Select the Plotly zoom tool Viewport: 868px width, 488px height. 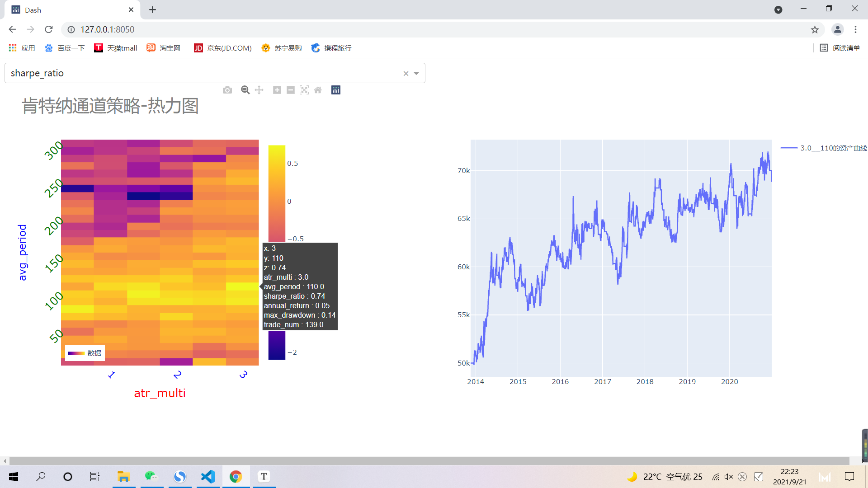pos(245,90)
